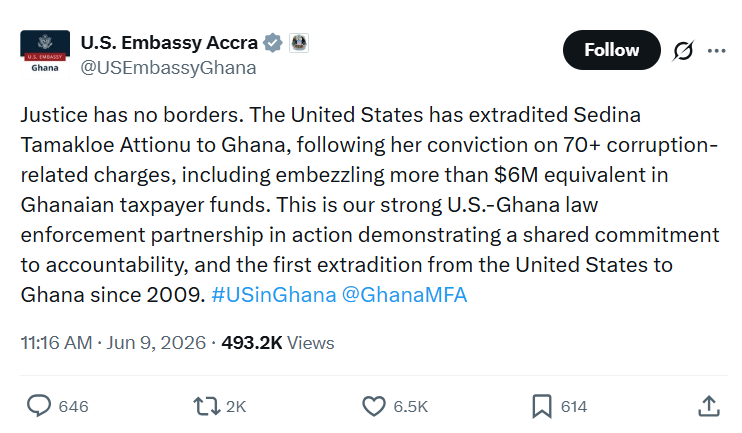Click the reply speech-bubble icon
Screen dimensions: 742x433
[x=38, y=406]
